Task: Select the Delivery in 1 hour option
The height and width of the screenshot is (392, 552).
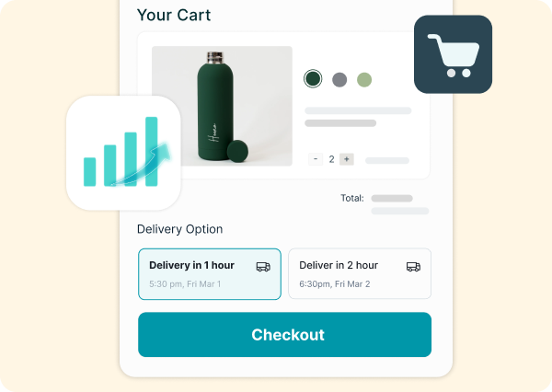Action: [x=210, y=274]
